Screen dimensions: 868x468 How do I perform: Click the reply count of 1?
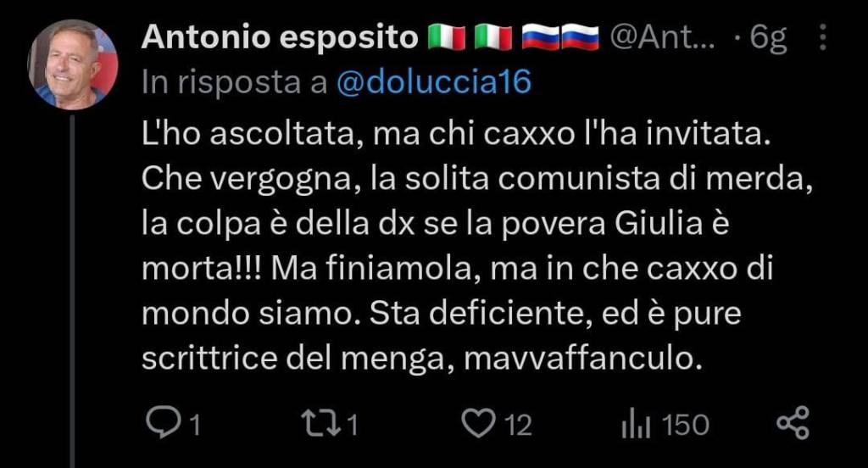pos(194,426)
